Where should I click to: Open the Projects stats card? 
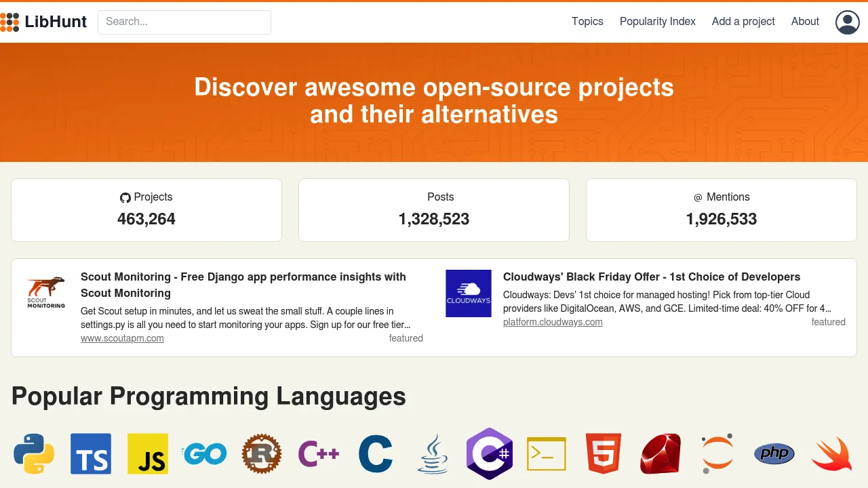[146, 210]
